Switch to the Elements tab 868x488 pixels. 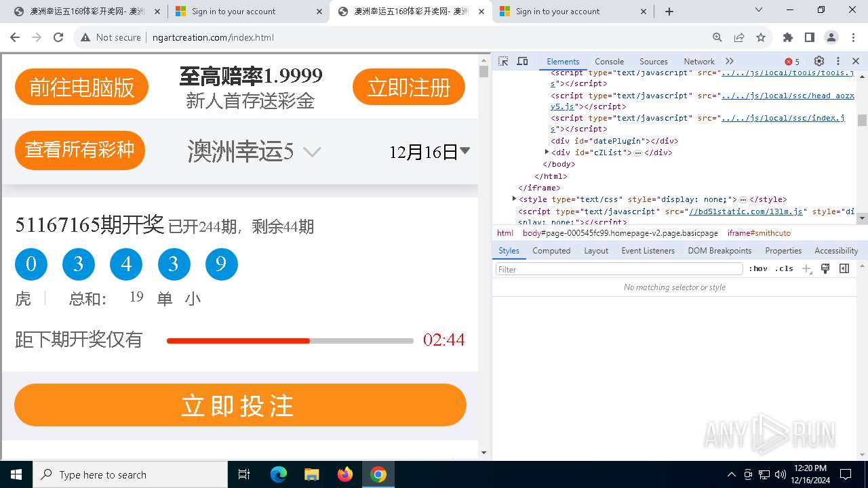point(563,61)
